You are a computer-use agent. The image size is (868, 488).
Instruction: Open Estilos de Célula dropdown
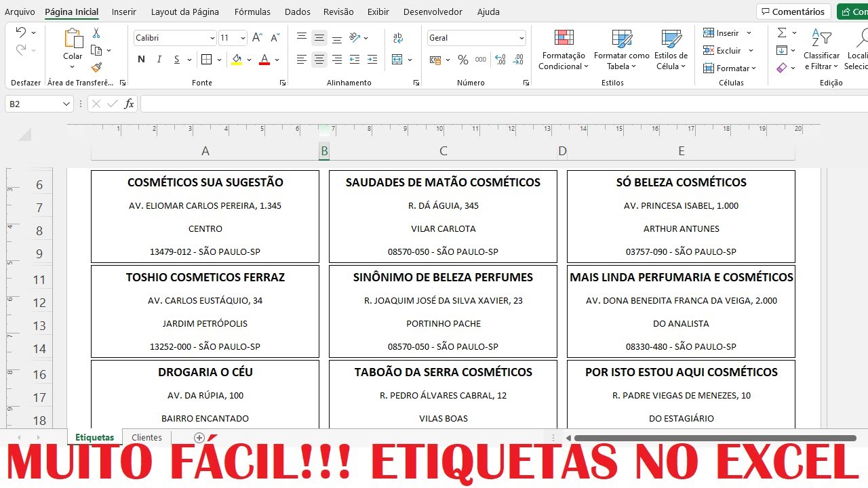671,50
